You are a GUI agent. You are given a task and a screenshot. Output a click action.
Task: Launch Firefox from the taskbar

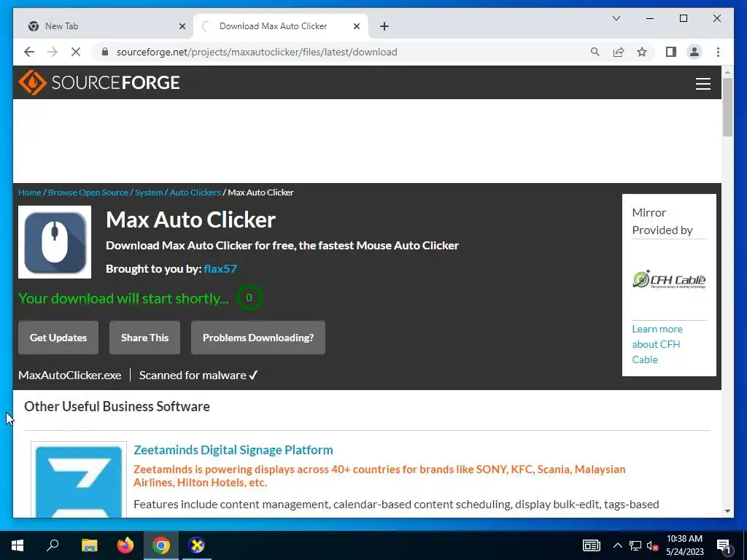[x=125, y=545]
